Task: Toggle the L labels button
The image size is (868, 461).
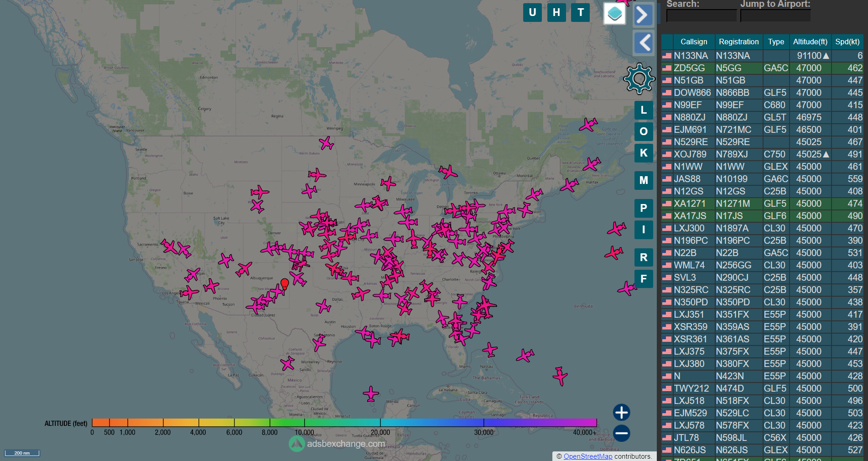Action: [644, 110]
